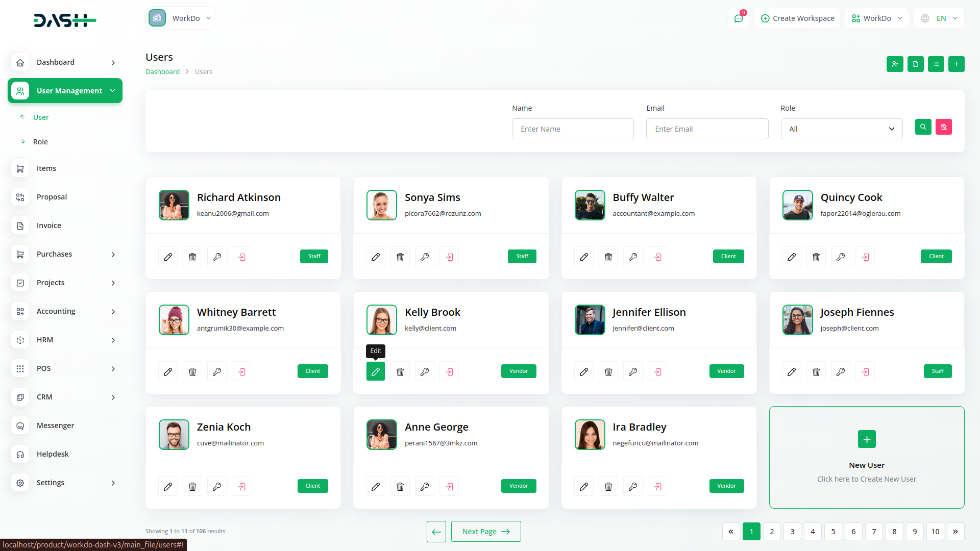Open the Messenger chat notifications icon
980x551 pixels.
click(739, 18)
